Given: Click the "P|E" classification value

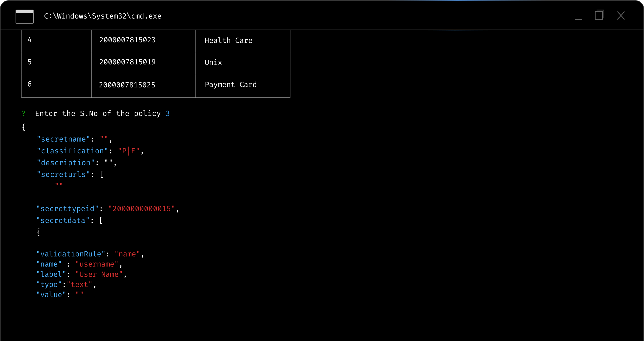Looking at the screenshot, I should click(129, 151).
